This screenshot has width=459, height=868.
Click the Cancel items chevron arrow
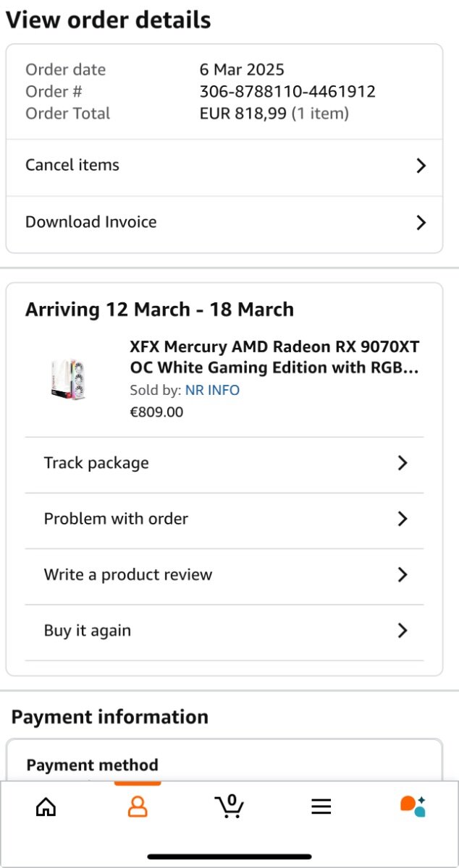pos(421,166)
